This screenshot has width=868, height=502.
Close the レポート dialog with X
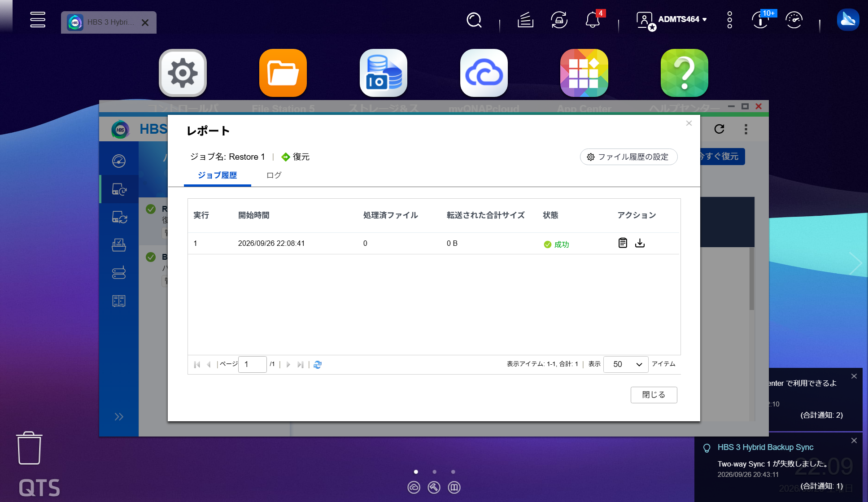pos(689,123)
